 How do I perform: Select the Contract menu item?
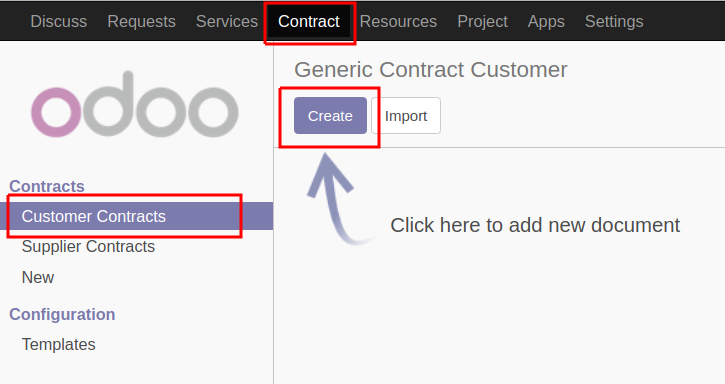309,21
